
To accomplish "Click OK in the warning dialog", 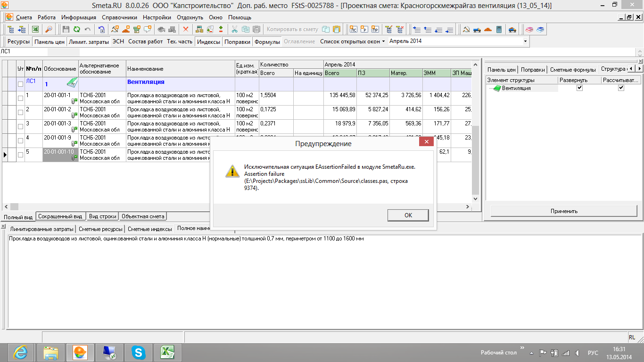I will coord(408,215).
